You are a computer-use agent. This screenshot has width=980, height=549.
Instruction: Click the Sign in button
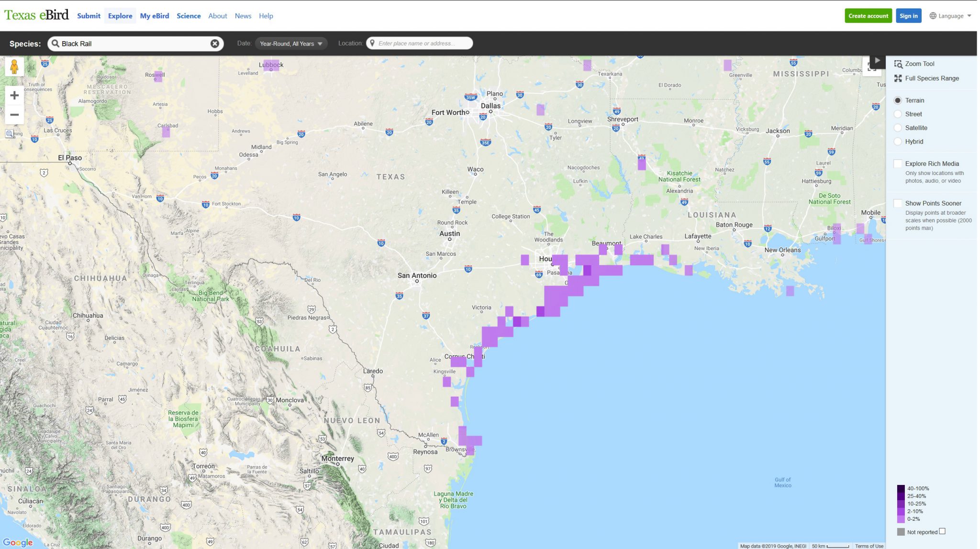click(x=908, y=16)
